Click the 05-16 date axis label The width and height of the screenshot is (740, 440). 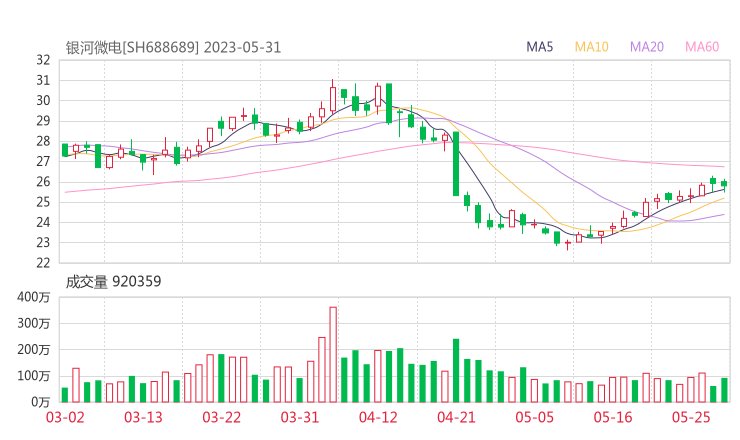click(613, 417)
